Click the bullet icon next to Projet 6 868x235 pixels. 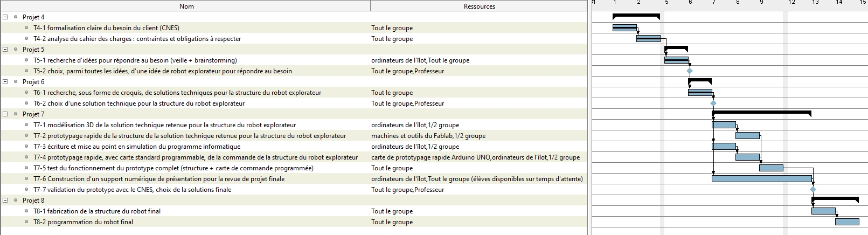(16, 82)
